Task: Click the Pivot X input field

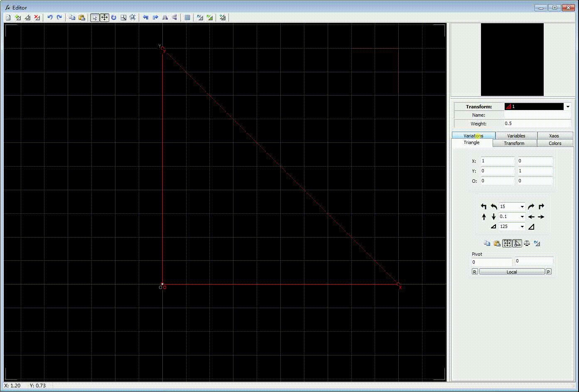Action: [492, 262]
